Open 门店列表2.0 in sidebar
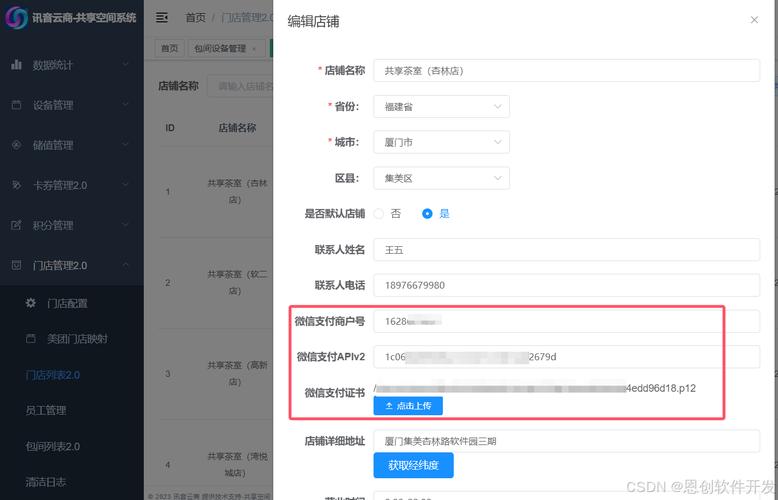778x500 pixels. click(x=72, y=375)
